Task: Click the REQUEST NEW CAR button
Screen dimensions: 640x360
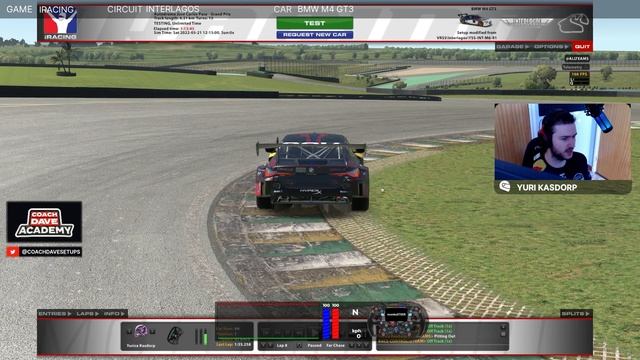Action: click(315, 35)
